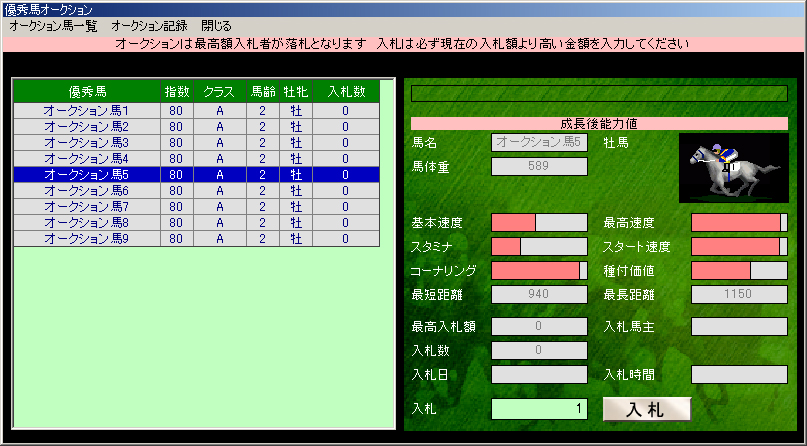The height and width of the screenshot is (446, 807).
Task: Open the オークション記録 menu
Action: pos(149,25)
